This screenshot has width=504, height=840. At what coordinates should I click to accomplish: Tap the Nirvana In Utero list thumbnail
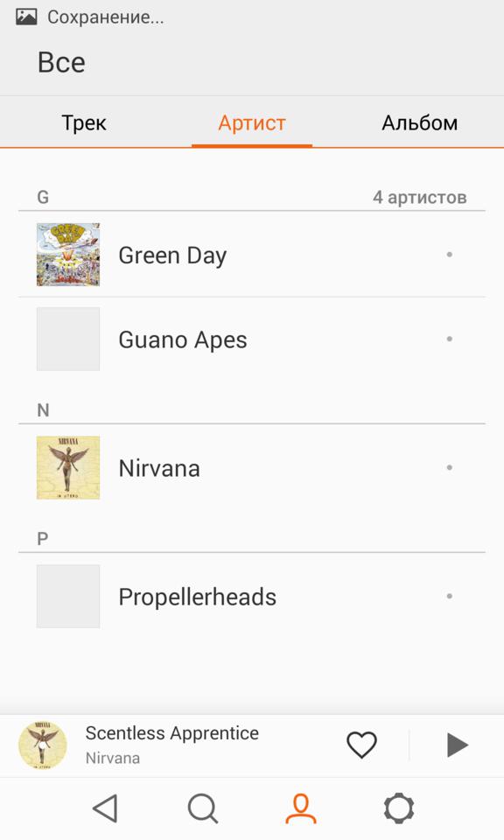(68, 467)
